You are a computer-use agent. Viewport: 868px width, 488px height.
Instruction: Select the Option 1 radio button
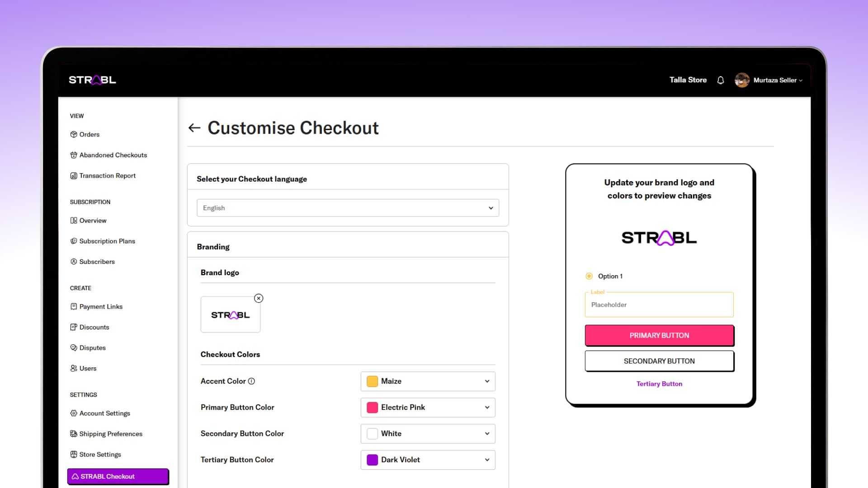(x=589, y=276)
